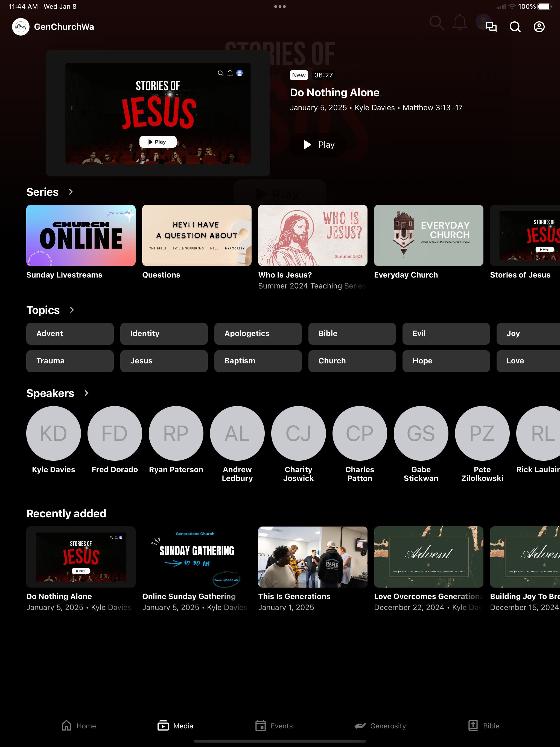560x747 pixels.
Task: Select the Church topic
Action: (x=352, y=361)
